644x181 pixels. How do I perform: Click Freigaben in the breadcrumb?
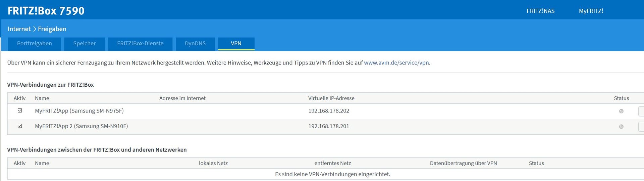pyautogui.click(x=52, y=29)
